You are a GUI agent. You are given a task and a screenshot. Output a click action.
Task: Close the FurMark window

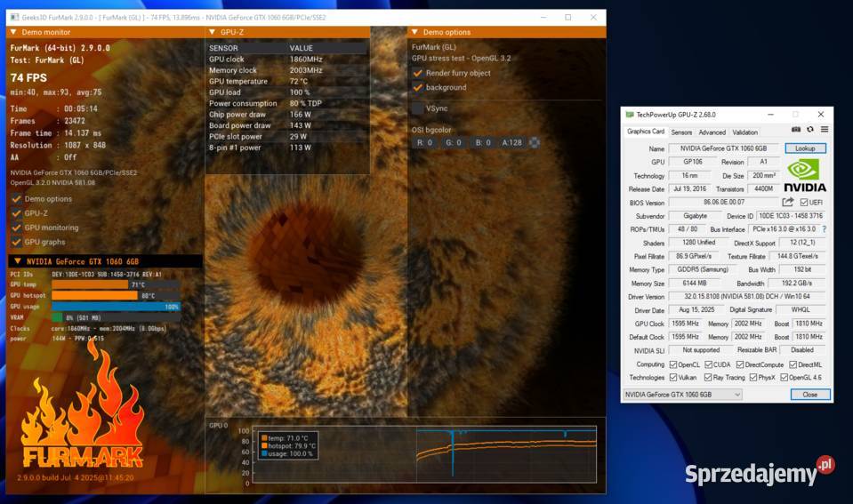(593, 18)
